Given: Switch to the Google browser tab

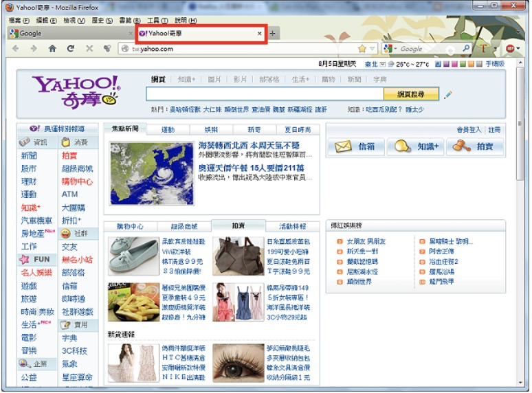Looking at the screenshot, I should [71, 33].
